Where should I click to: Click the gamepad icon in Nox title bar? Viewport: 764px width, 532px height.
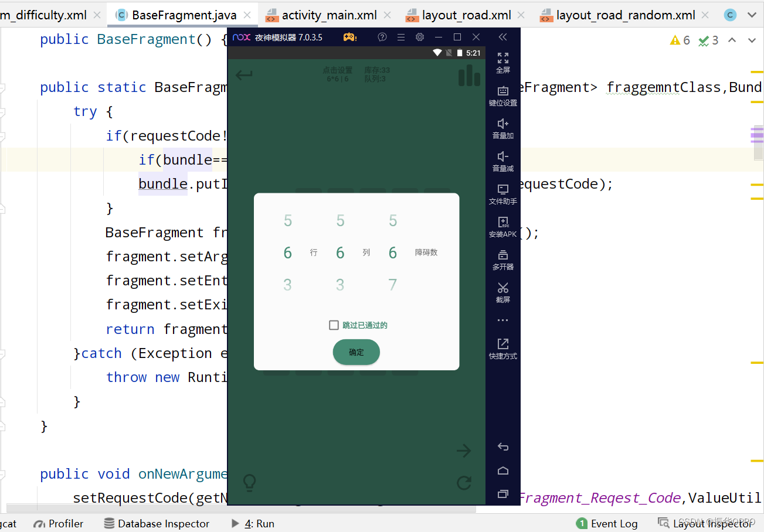pyautogui.click(x=349, y=37)
